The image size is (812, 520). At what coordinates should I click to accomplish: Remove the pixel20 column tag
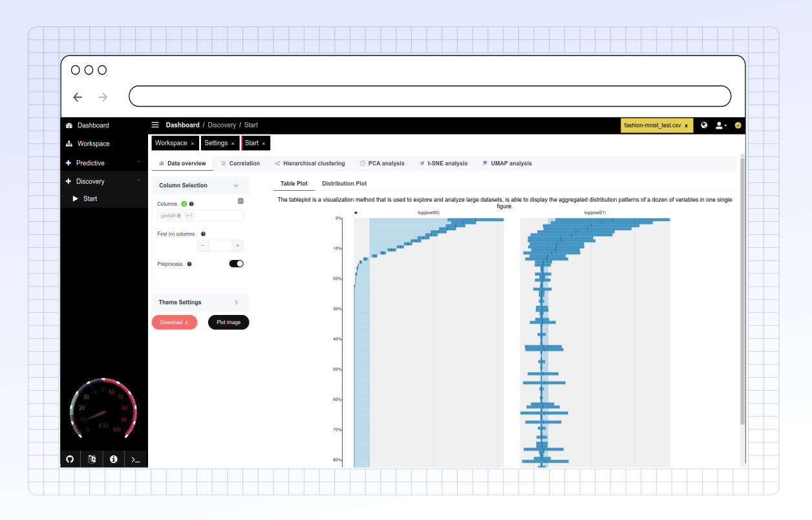coord(178,215)
